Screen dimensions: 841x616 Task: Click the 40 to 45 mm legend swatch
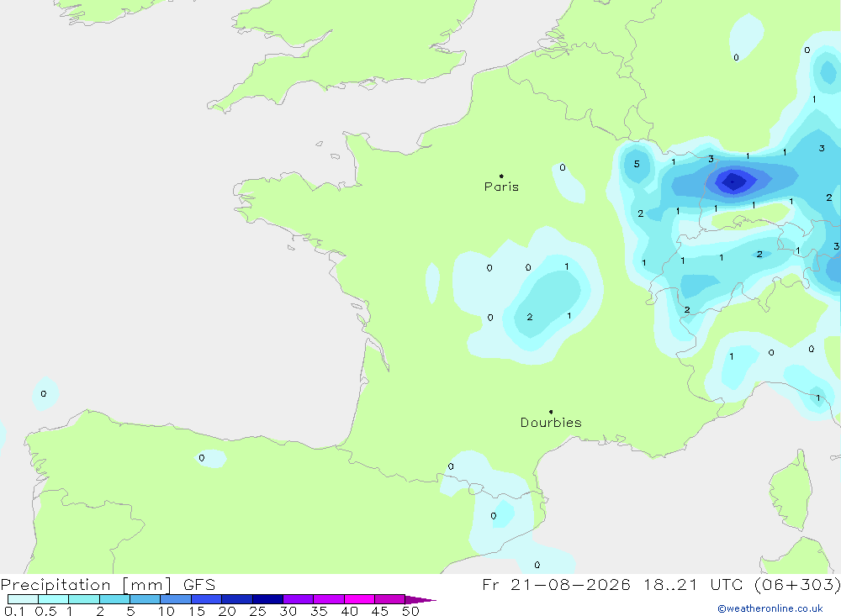click(359, 599)
